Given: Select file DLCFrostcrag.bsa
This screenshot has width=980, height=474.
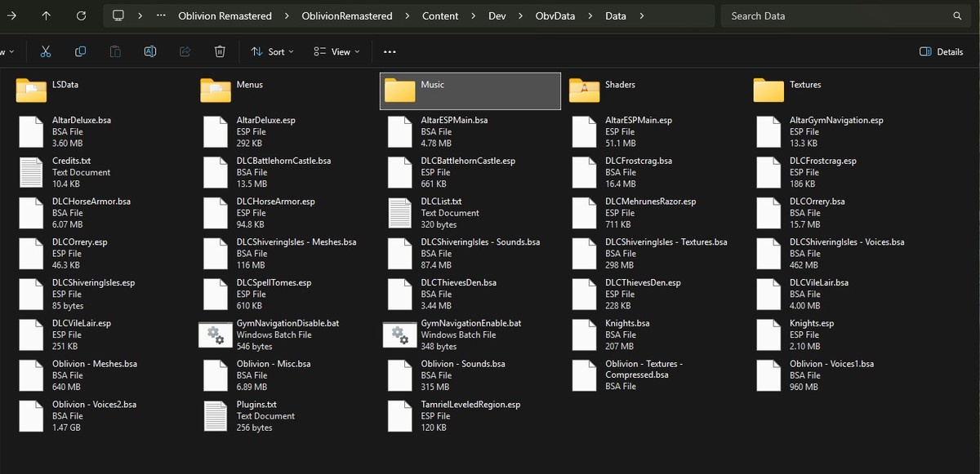Looking at the screenshot, I should 656,172.
